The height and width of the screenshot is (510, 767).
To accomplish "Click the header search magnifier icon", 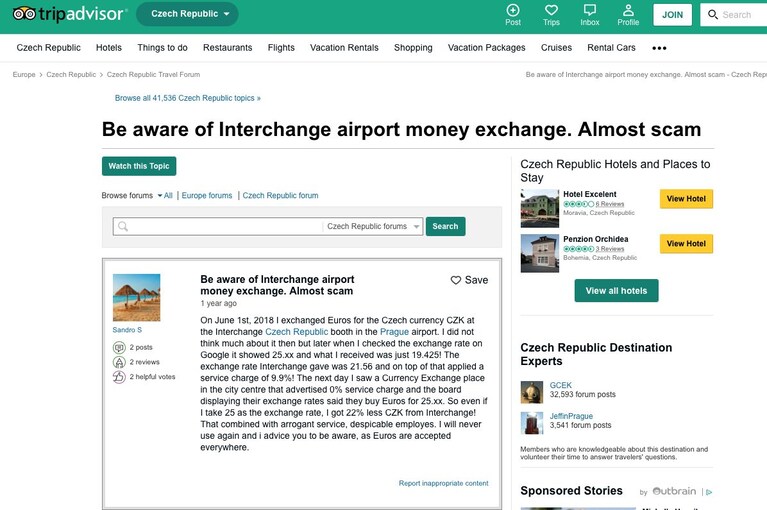I will [x=713, y=15].
